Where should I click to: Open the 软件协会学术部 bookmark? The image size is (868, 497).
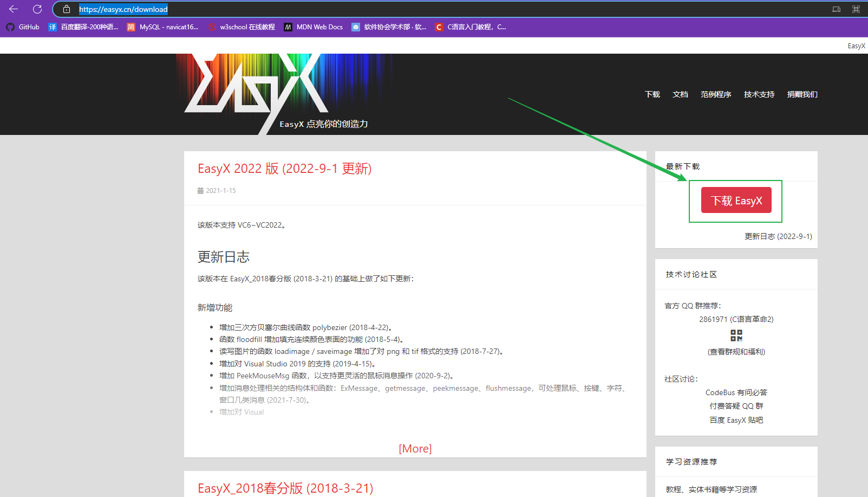pyautogui.click(x=389, y=27)
